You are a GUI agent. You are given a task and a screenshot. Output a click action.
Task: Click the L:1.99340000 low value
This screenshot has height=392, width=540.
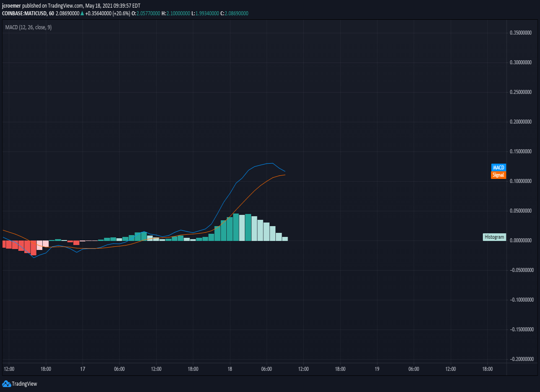tap(205, 13)
